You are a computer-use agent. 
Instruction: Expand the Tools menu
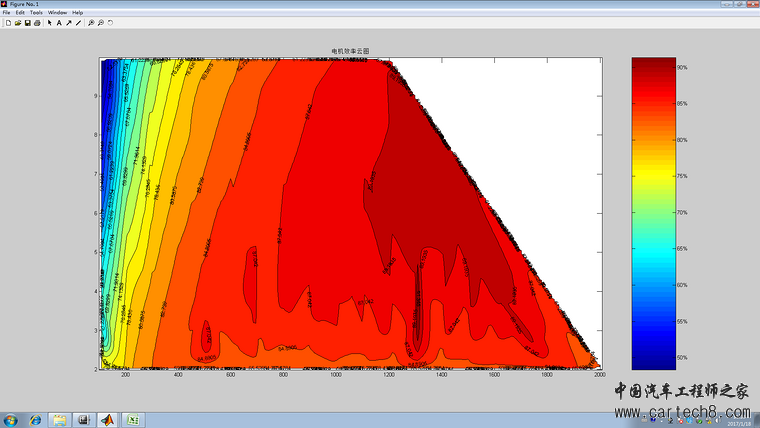(x=36, y=12)
